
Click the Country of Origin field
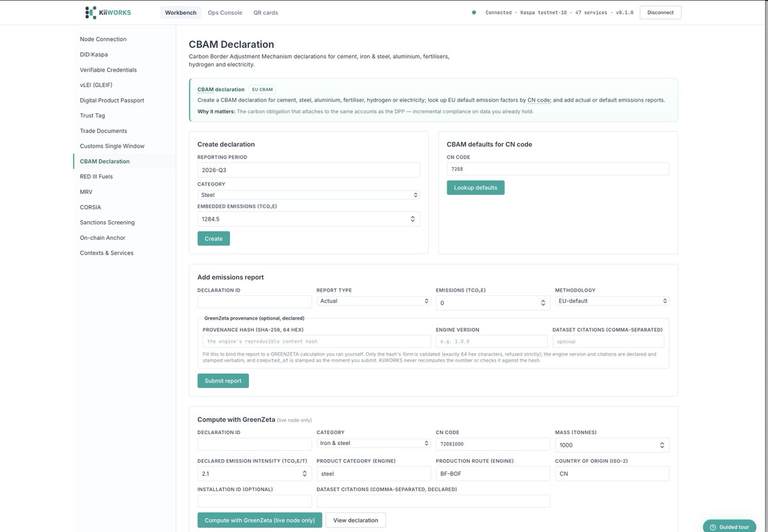point(612,474)
